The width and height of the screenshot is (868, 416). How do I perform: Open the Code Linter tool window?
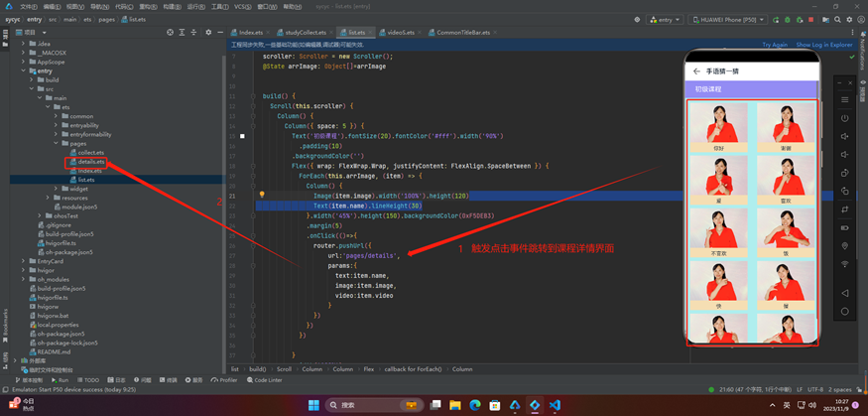264,380
